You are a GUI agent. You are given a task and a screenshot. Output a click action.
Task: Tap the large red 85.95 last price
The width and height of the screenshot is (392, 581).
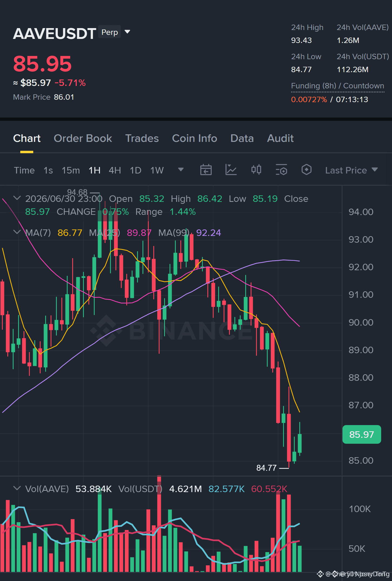pos(42,64)
